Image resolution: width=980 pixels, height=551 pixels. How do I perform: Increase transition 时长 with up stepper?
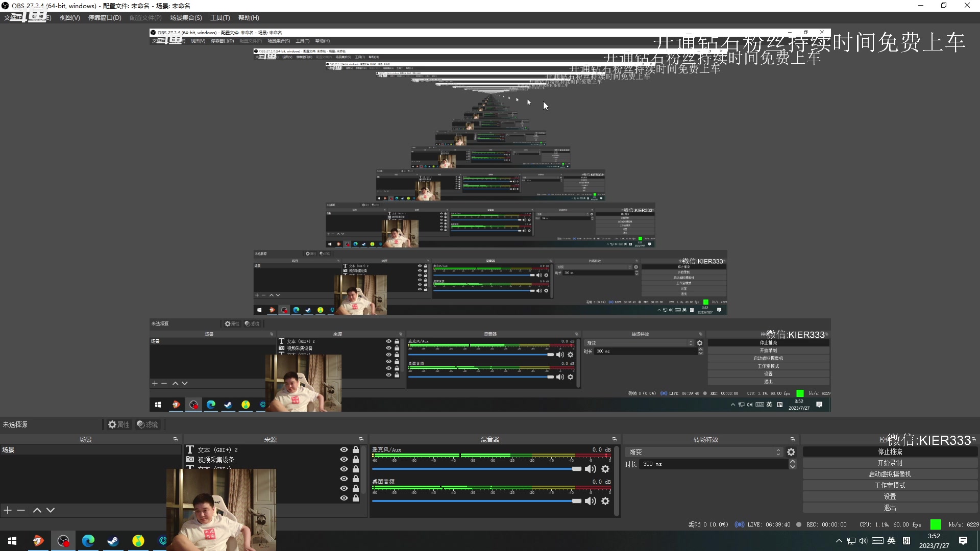[793, 461]
